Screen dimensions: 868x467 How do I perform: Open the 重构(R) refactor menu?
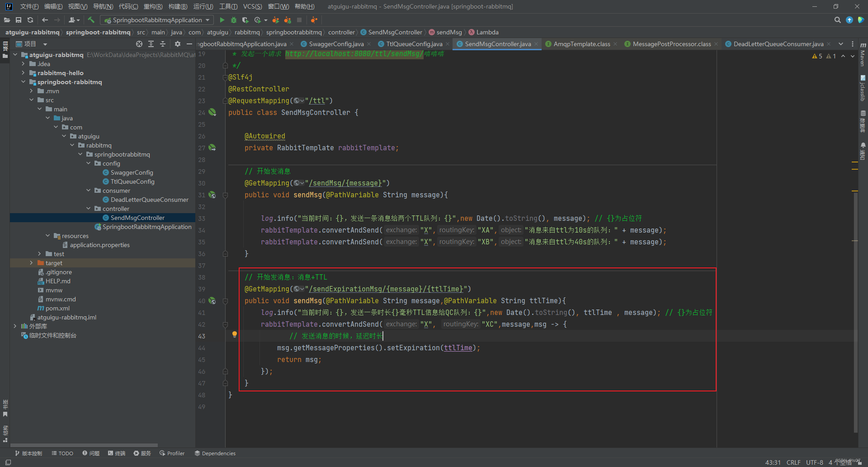153,6
